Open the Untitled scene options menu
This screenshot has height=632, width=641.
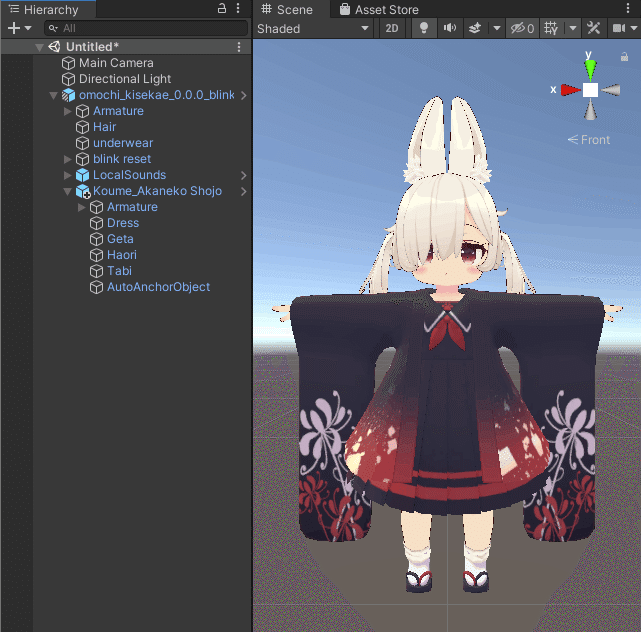239,47
